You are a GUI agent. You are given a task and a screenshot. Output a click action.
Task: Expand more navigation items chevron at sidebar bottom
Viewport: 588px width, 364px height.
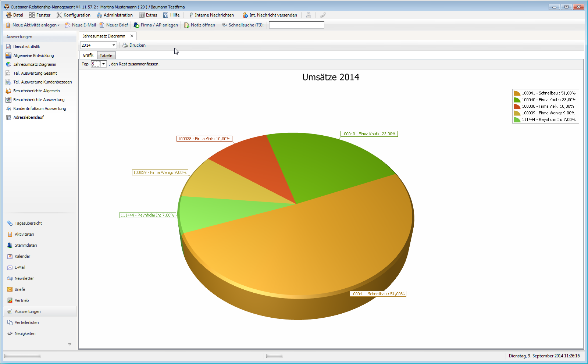pos(70,345)
